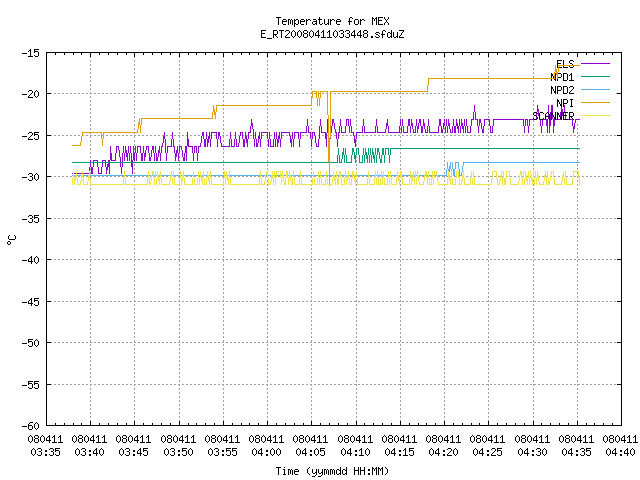Image resolution: width=640 pixels, height=480 pixels.
Task: Click the -55 y-axis tick label
Action: coord(31,384)
